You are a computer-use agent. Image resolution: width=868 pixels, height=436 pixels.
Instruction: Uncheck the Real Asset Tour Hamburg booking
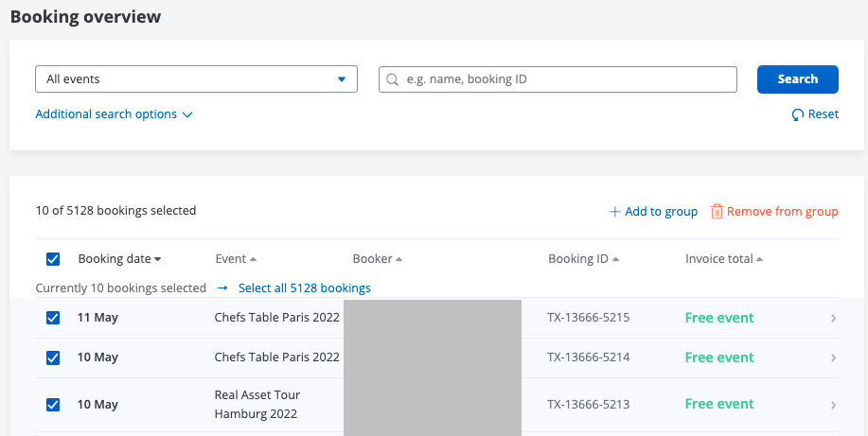[53, 405]
